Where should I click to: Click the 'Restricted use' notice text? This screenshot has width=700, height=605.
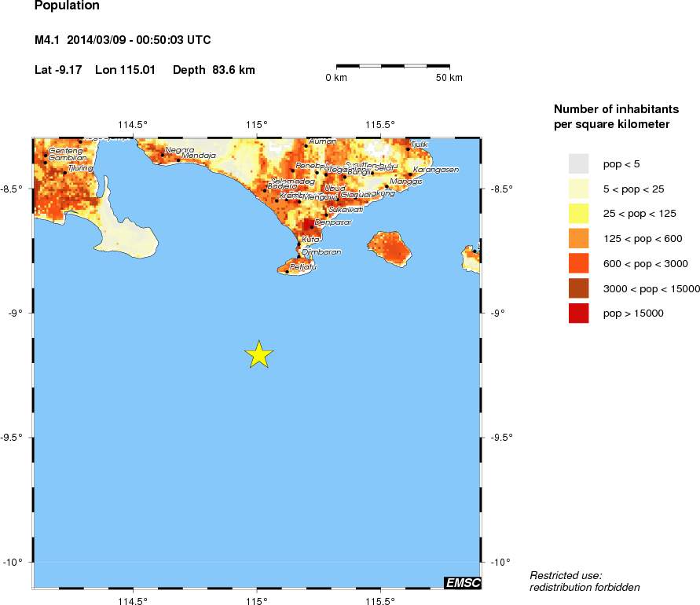click(x=585, y=581)
